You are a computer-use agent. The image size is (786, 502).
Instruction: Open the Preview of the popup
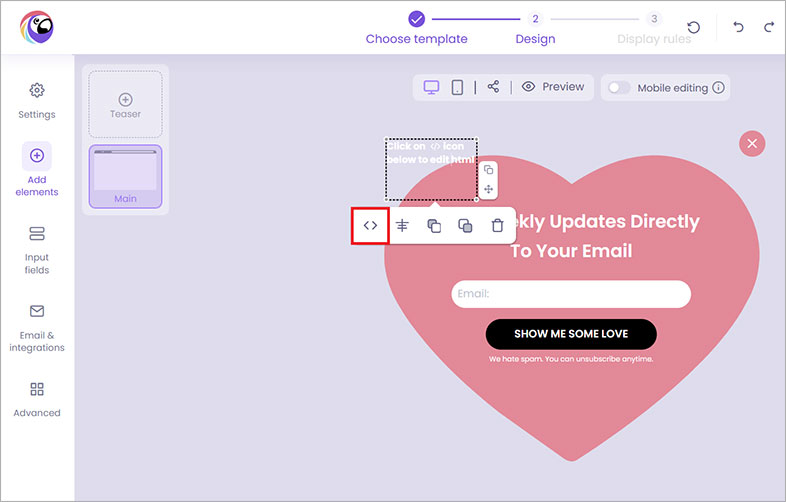click(553, 87)
